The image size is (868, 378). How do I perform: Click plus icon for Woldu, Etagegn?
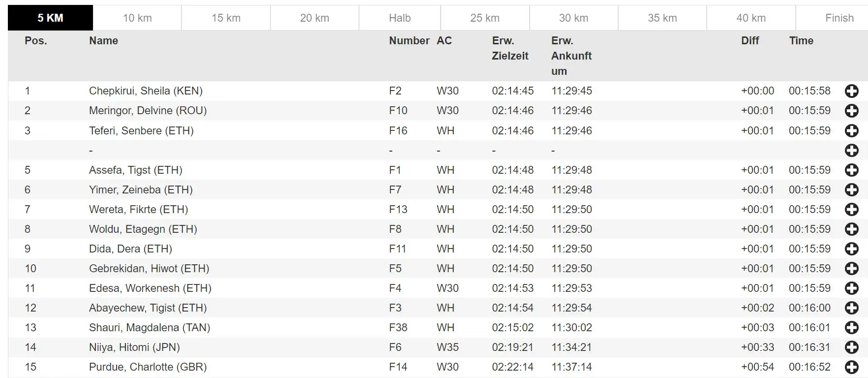[851, 229]
